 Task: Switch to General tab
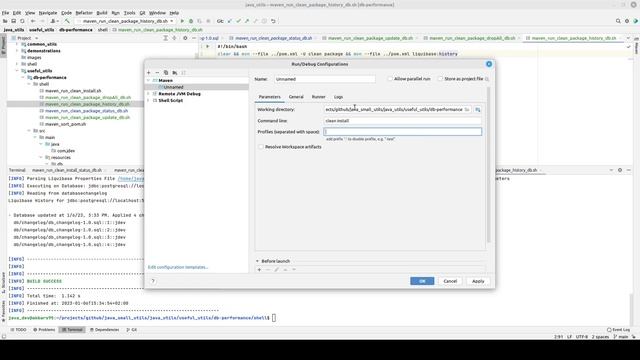pos(296,97)
